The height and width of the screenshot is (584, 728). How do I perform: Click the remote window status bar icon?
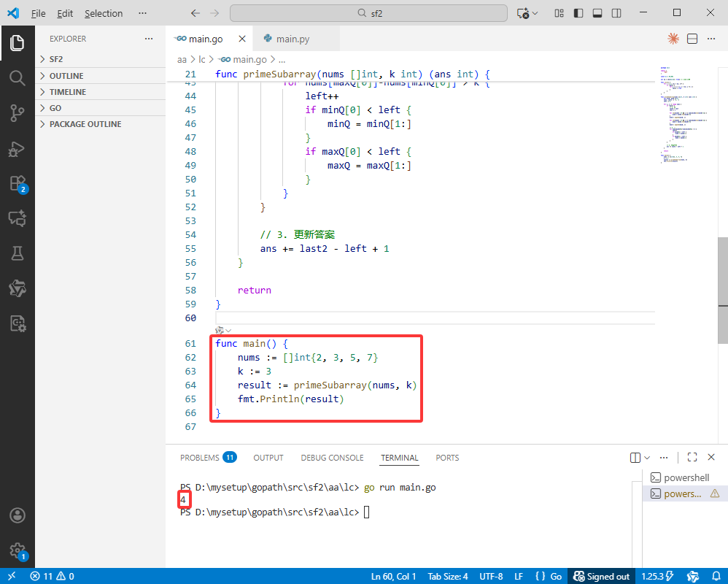point(12,576)
